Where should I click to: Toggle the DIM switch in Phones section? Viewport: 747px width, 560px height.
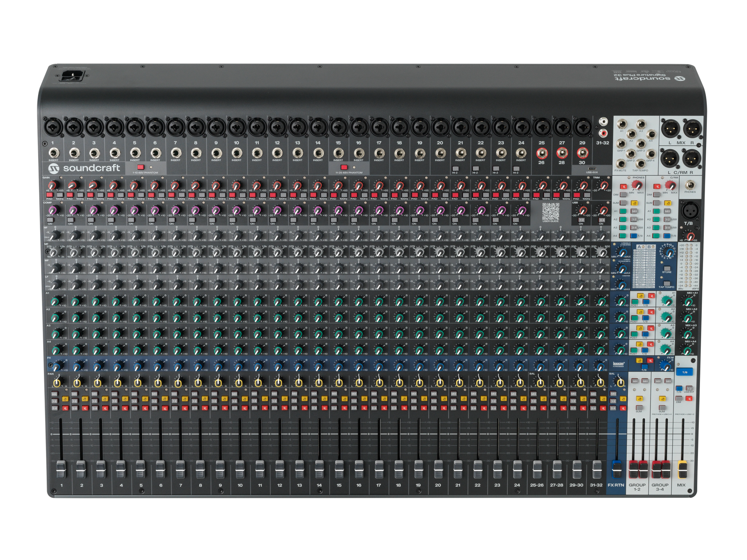(623, 195)
